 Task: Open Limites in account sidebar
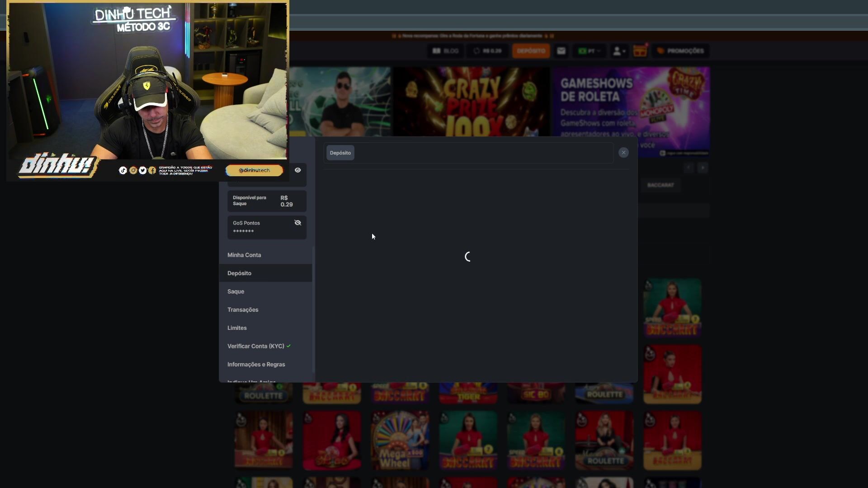[266, 328]
